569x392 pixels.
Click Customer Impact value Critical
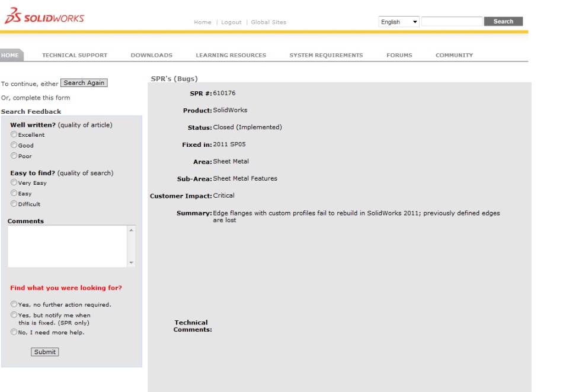tap(223, 195)
